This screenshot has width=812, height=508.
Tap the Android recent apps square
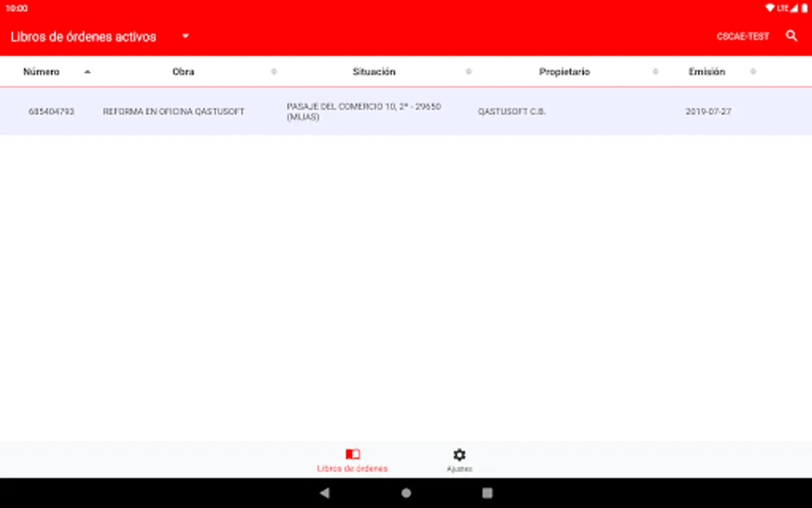pos(487,493)
